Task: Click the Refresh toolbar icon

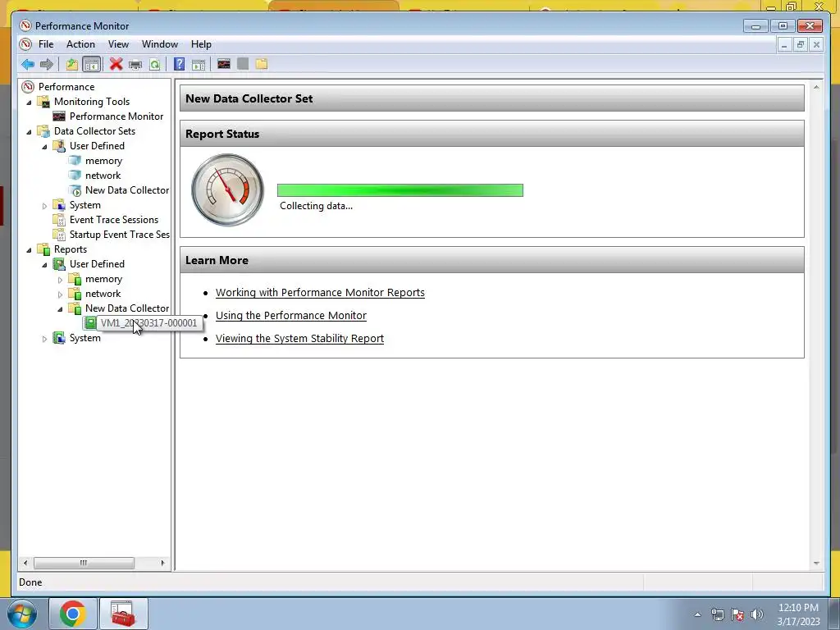Action: pyautogui.click(x=155, y=65)
